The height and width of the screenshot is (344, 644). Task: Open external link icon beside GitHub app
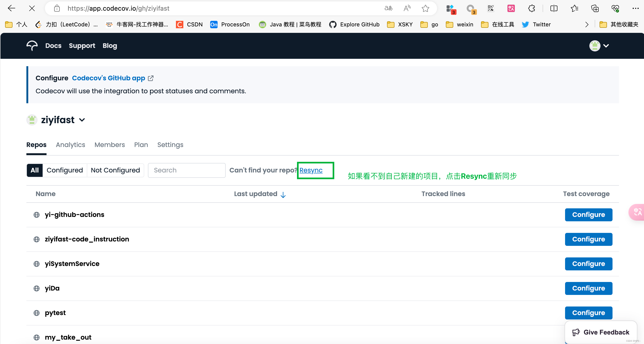(x=150, y=78)
